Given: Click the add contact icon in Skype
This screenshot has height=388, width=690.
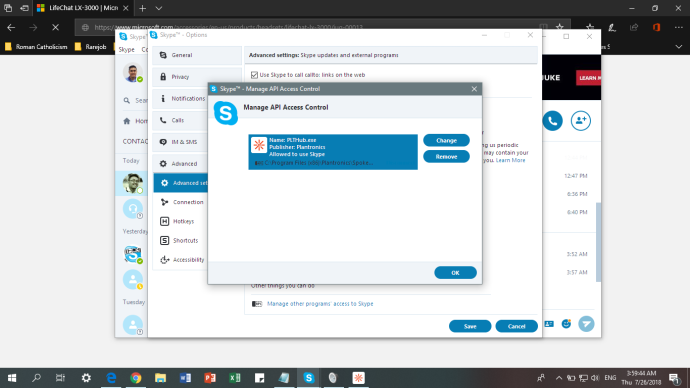Looking at the screenshot, I should click(x=581, y=121).
